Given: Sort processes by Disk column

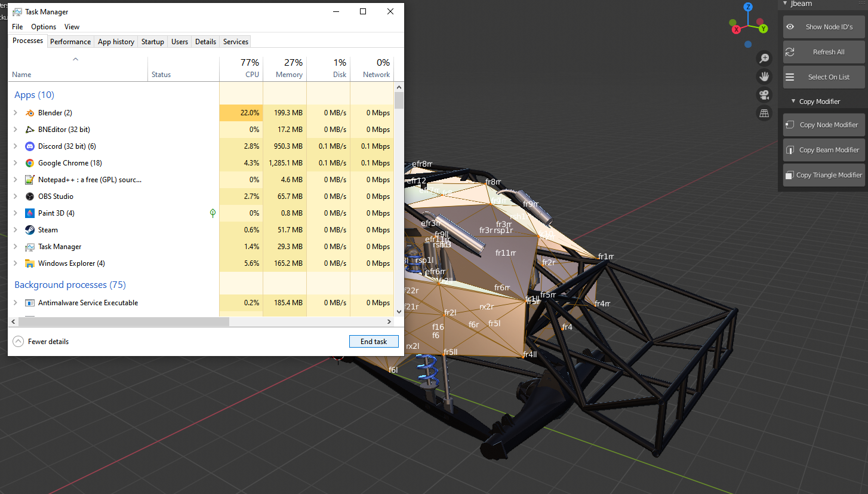Looking at the screenshot, I should click(328, 69).
